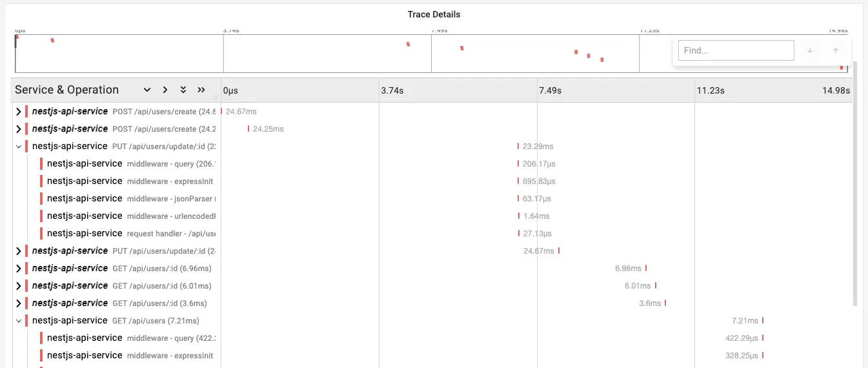Expand the first POST /api/users/create span
Viewport: 868px width, 368px height.
(18, 112)
